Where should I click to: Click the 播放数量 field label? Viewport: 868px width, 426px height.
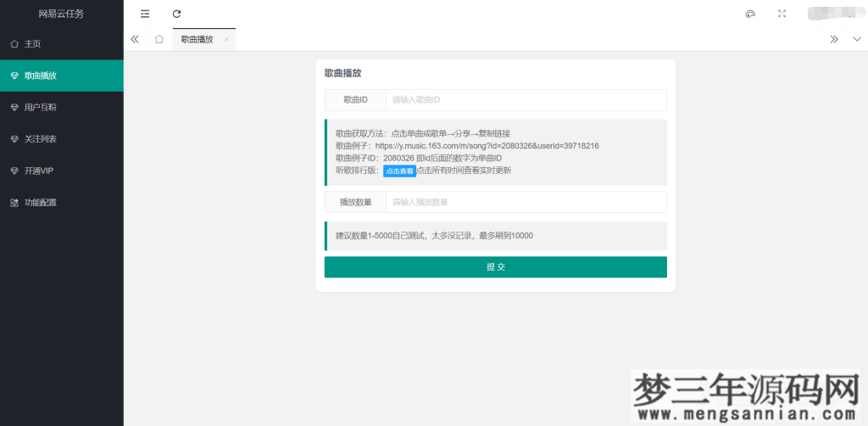click(355, 202)
